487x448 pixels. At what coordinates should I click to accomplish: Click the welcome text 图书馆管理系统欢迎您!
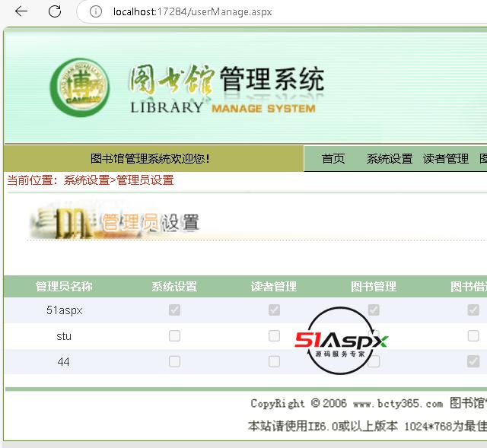(x=151, y=159)
